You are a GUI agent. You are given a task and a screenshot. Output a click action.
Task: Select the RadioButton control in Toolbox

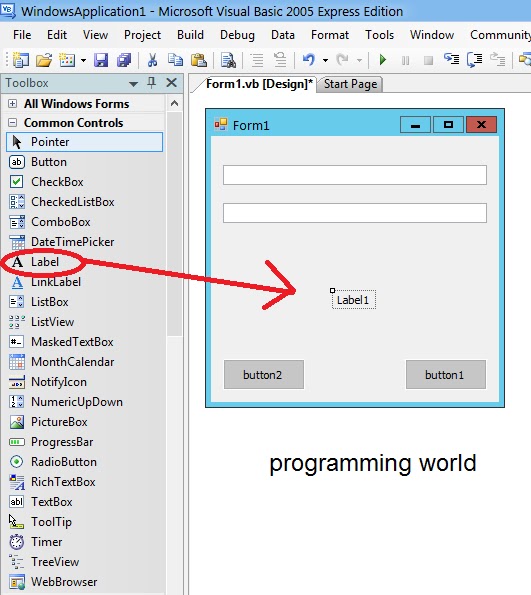(x=85, y=462)
